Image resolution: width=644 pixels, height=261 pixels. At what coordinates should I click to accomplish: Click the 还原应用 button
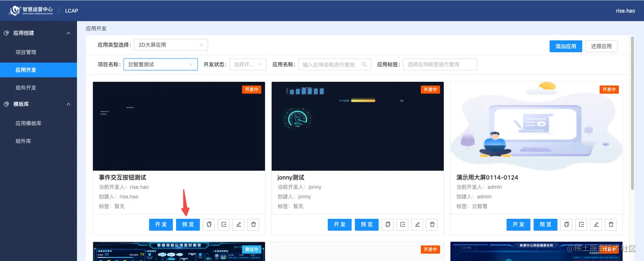[601, 46]
